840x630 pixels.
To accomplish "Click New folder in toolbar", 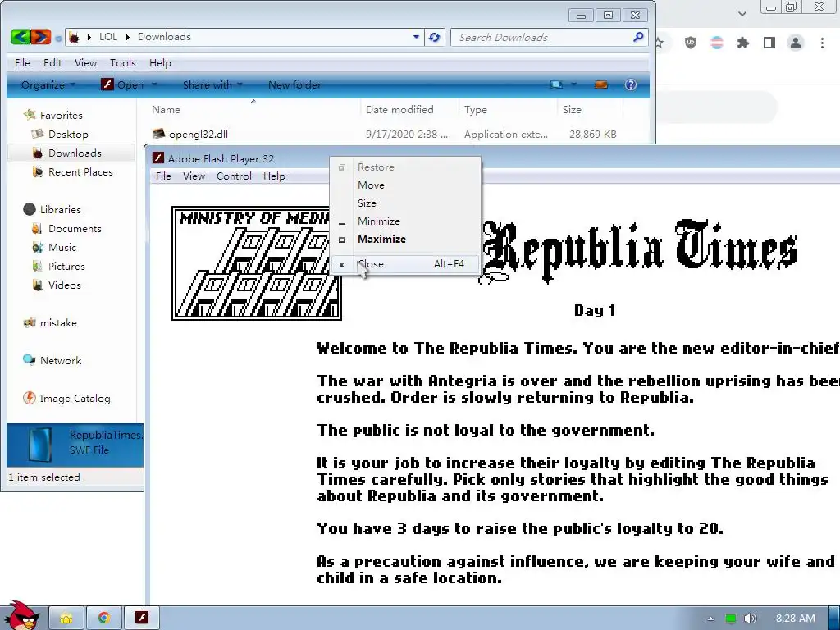I will [x=294, y=84].
